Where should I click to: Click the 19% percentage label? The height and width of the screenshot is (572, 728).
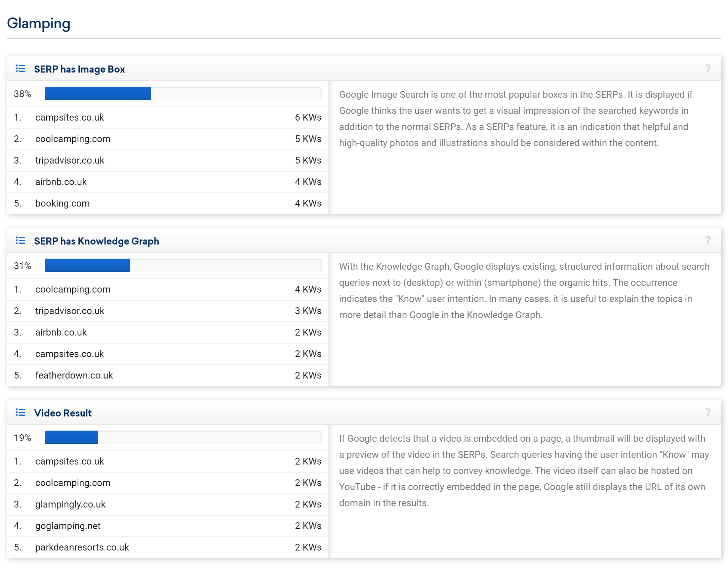[23, 438]
